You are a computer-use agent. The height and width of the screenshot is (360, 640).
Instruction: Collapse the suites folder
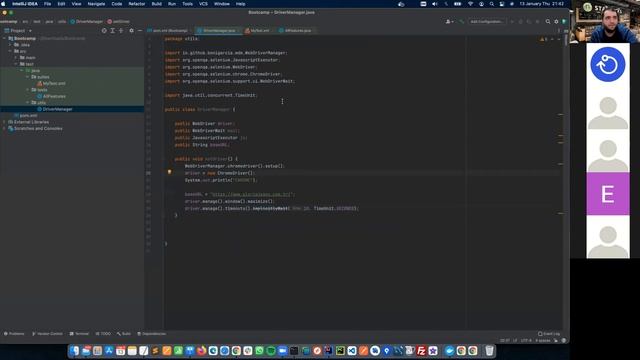pos(27,77)
